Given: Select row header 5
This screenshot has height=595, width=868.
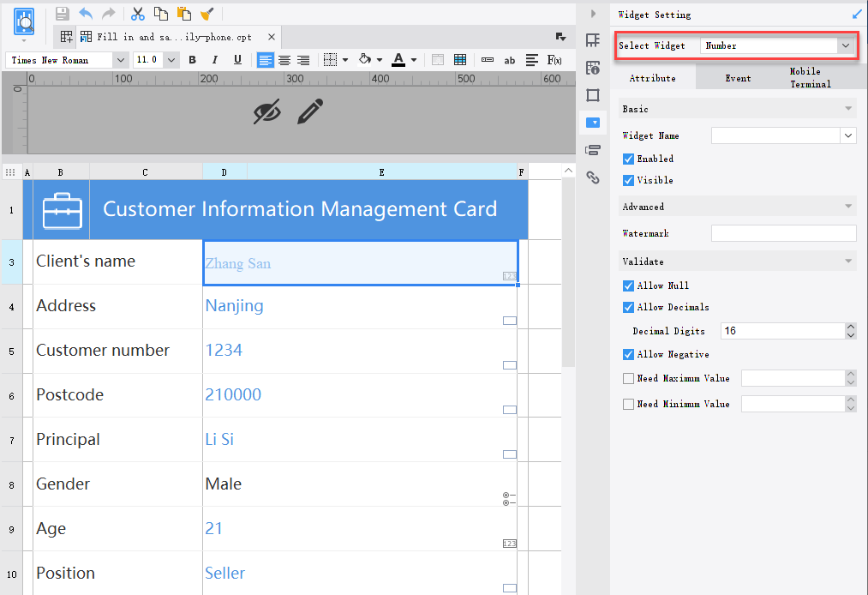Looking at the screenshot, I should [12, 352].
